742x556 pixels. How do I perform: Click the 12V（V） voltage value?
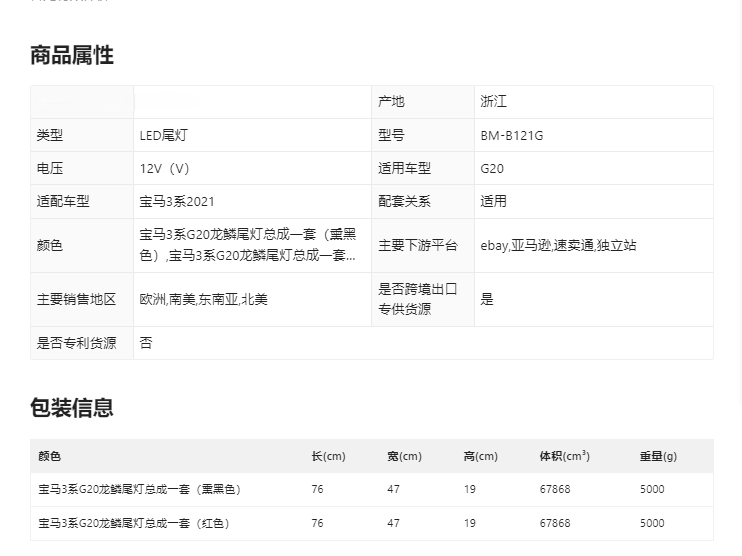(165, 168)
